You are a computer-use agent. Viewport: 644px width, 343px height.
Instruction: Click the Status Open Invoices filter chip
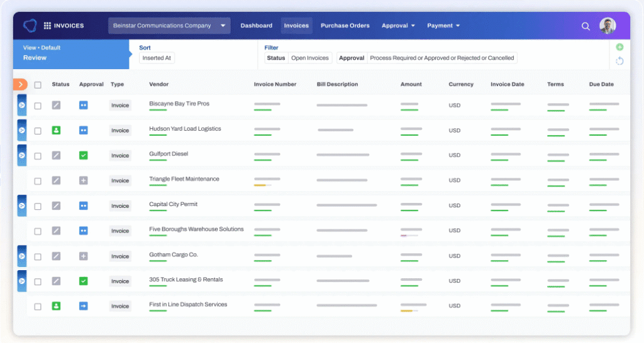point(297,58)
